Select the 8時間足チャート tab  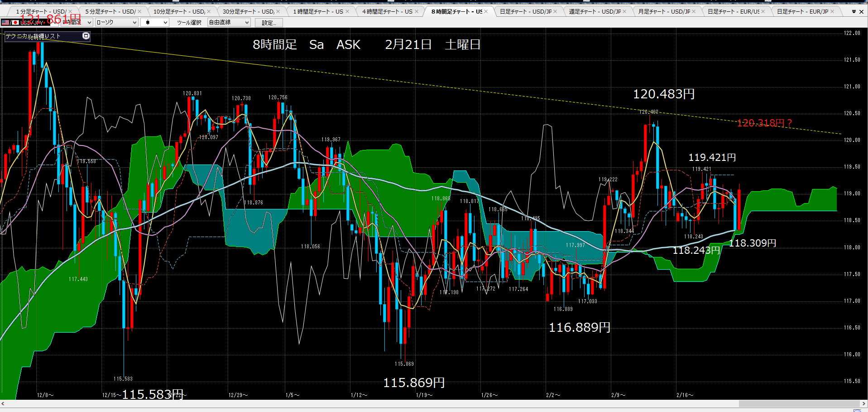456,12
